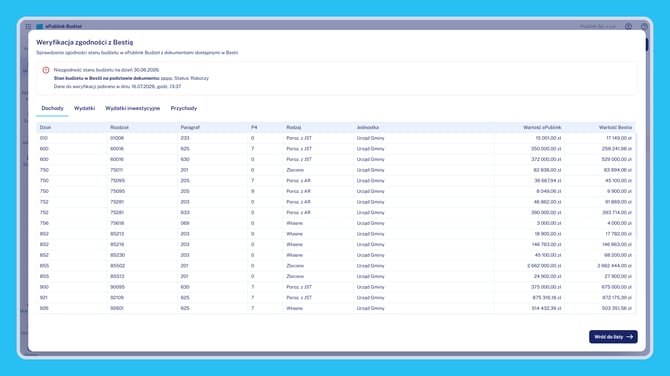670x376 pixels.
Task: Click the ePublink Budżet logo
Action: (59, 26)
